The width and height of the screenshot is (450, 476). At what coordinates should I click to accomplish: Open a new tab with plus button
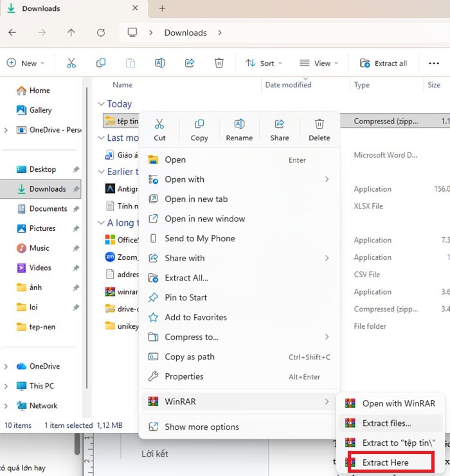tap(162, 8)
